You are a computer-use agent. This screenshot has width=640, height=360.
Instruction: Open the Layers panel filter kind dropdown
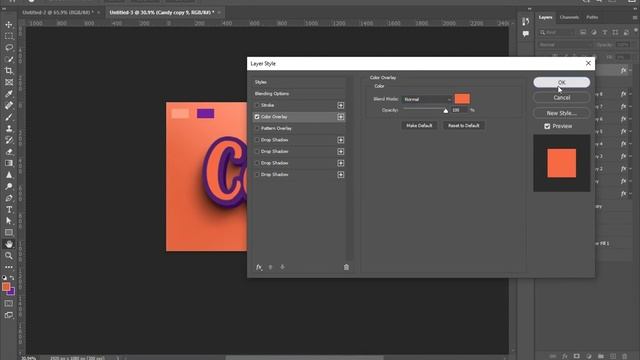(x=557, y=32)
